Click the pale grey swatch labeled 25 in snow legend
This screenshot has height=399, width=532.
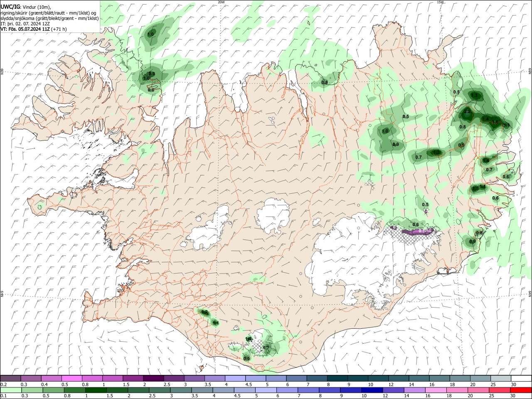[501, 379]
